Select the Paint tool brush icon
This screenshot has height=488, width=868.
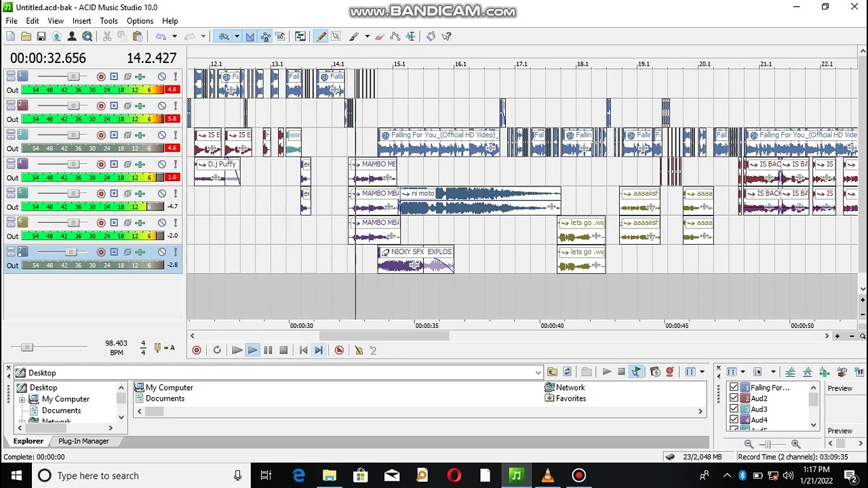[x=354, y=37]
